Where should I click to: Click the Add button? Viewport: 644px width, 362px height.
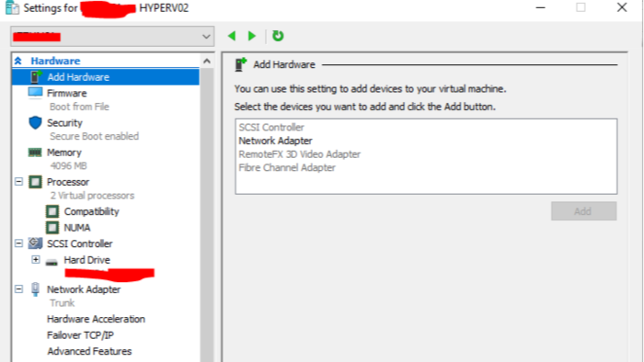tap(583, 211)
